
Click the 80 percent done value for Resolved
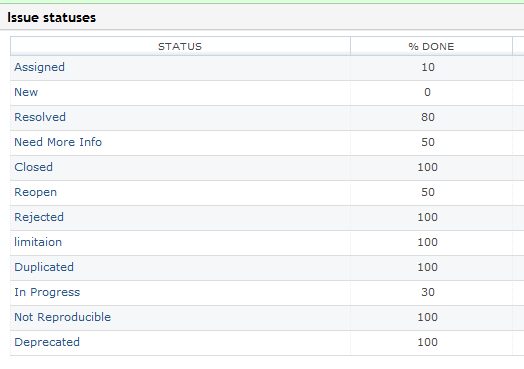[x=428, y=117]
